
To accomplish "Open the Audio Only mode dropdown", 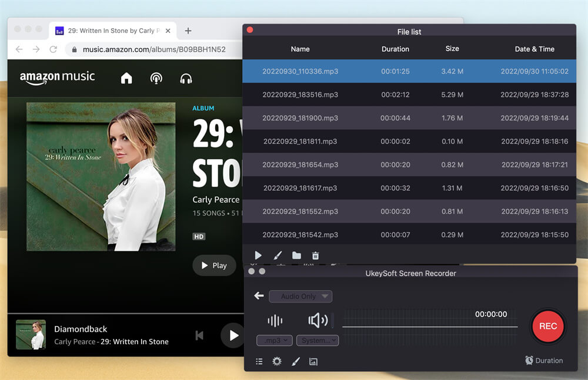I will click(300, 296).
